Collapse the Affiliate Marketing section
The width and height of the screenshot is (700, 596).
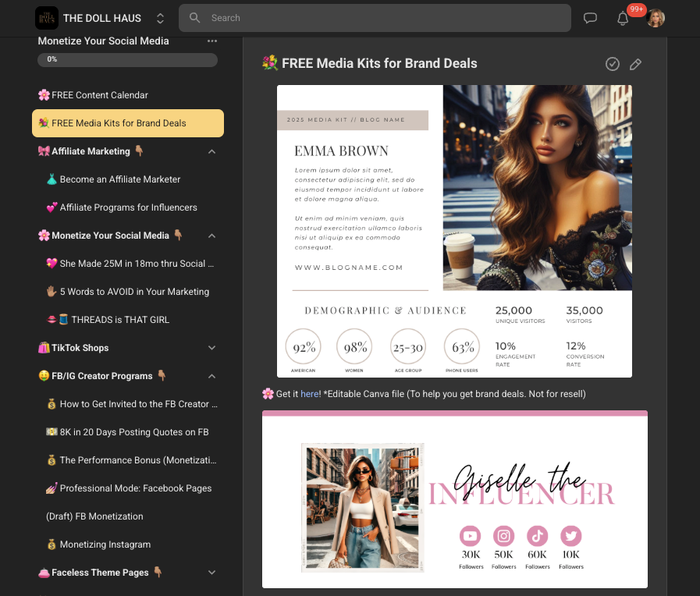click(x=211, y=151)
